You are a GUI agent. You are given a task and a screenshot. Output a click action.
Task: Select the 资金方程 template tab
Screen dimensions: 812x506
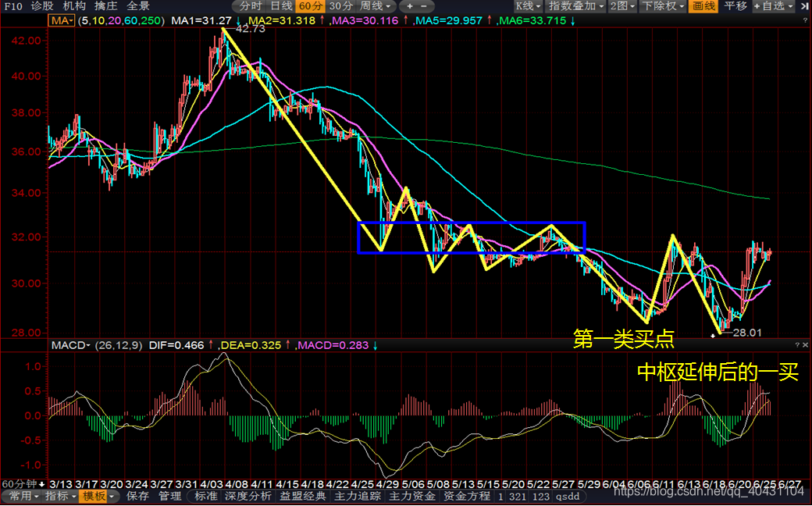tap(467, 496)
